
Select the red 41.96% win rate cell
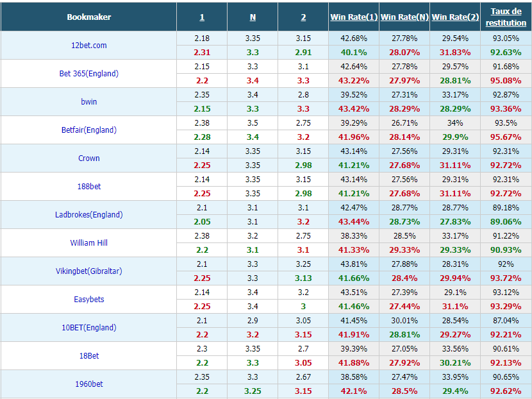click(x=354, y=137)
